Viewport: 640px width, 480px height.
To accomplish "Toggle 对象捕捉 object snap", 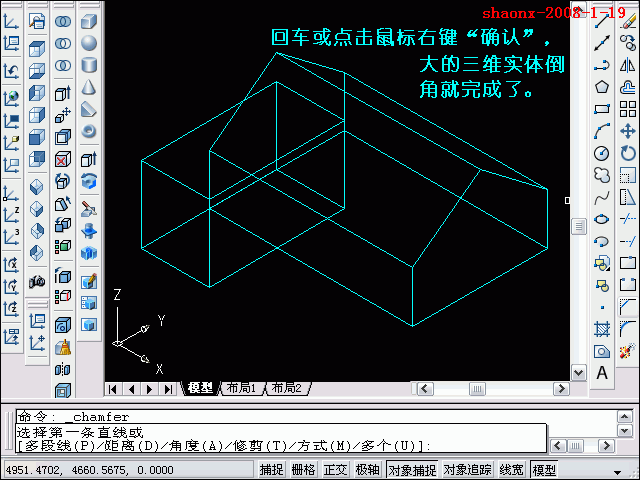I will click(413, 470).
